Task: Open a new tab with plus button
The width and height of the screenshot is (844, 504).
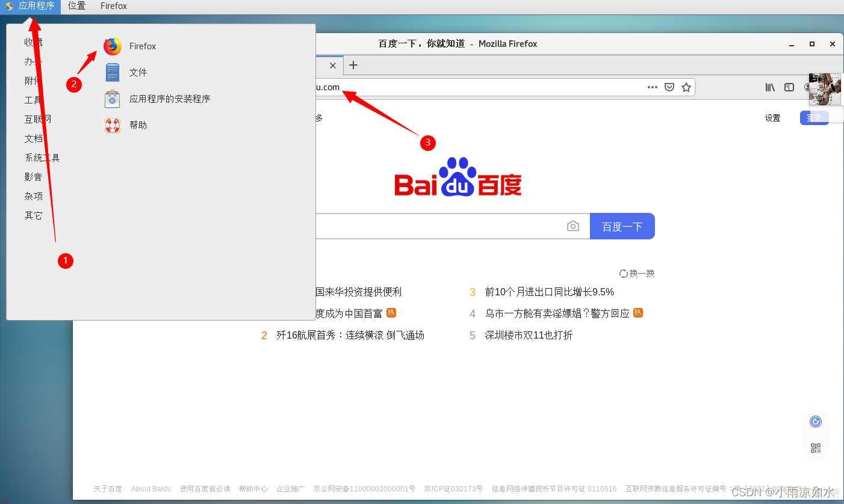Action: pos(353,65)
